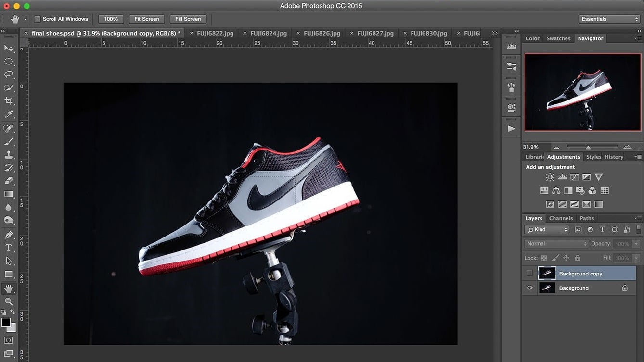Open the Layers panel options menu
Image resolution: width=644 pixels, height=362 pixels.
[x=638, y=218]
